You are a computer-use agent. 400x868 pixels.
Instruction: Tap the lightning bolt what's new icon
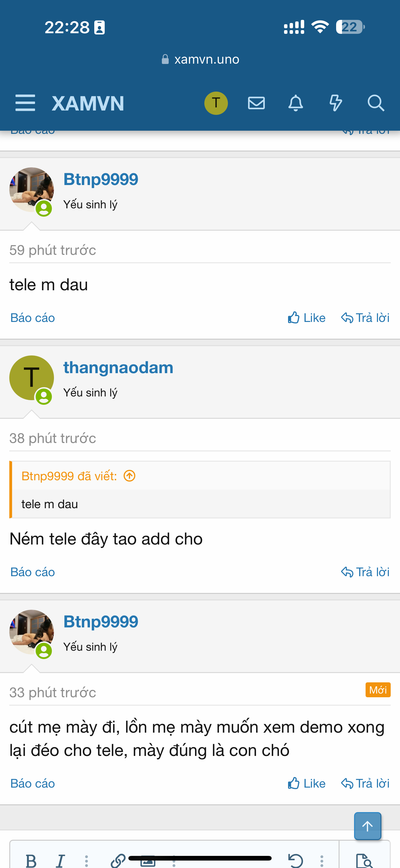click(x=336, y=103)
